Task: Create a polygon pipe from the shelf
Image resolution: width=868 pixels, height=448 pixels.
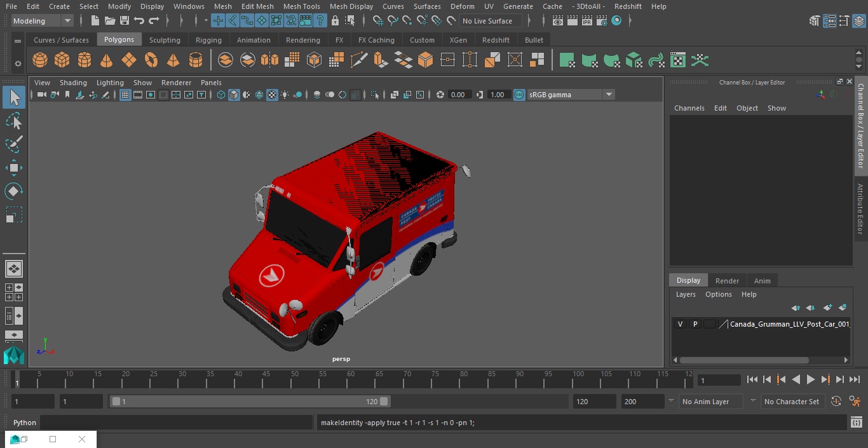Action: coord(196,60)
